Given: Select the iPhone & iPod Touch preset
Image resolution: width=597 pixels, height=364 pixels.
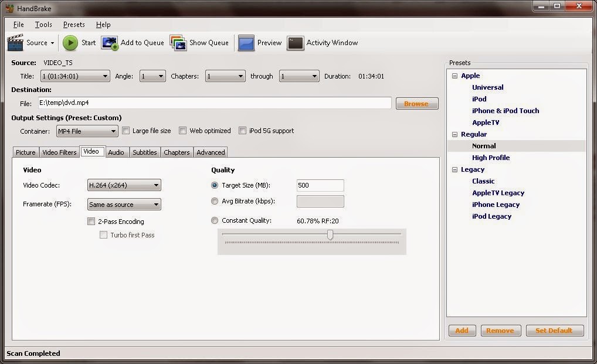Looking at the screenshot, I should [x=506, y=111].
